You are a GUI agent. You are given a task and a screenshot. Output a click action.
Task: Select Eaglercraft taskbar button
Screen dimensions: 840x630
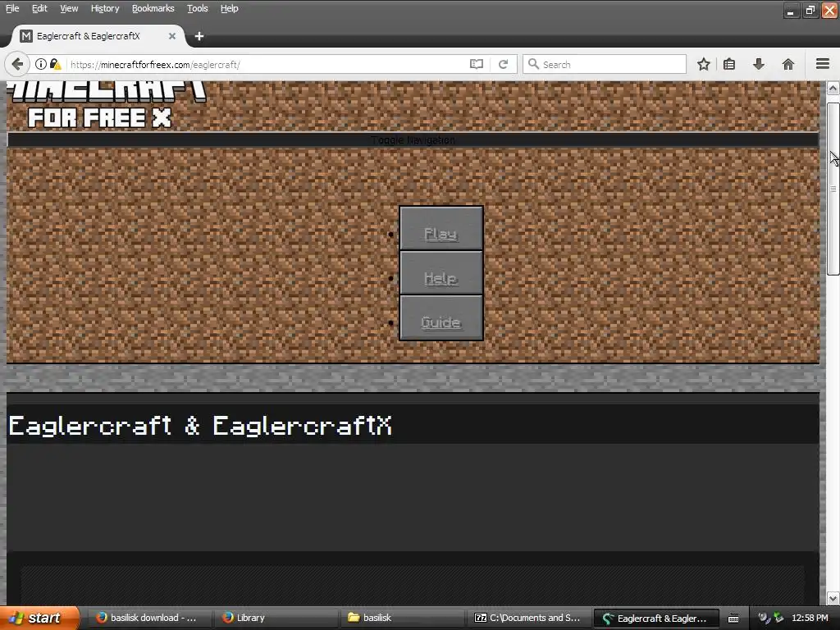click(x=655, y=619)
